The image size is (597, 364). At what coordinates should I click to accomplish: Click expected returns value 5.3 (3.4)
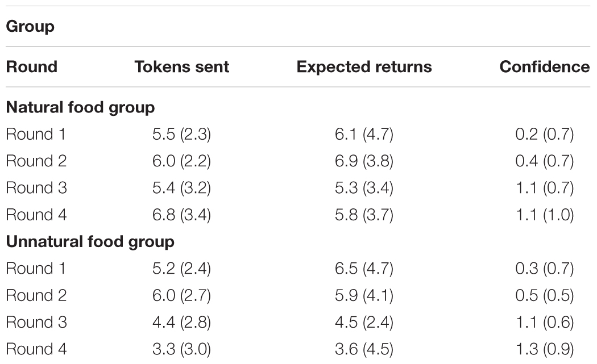point(364,188)
